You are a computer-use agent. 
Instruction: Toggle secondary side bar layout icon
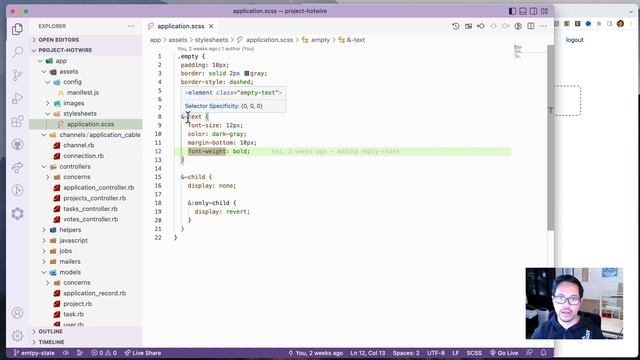pos(533,11)
